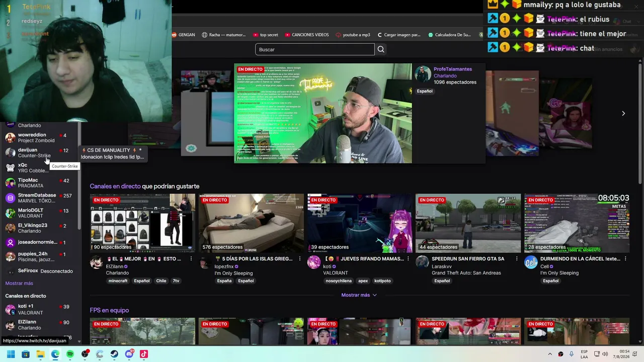
Task: Open the top secret bookmark
Action: 265,35
